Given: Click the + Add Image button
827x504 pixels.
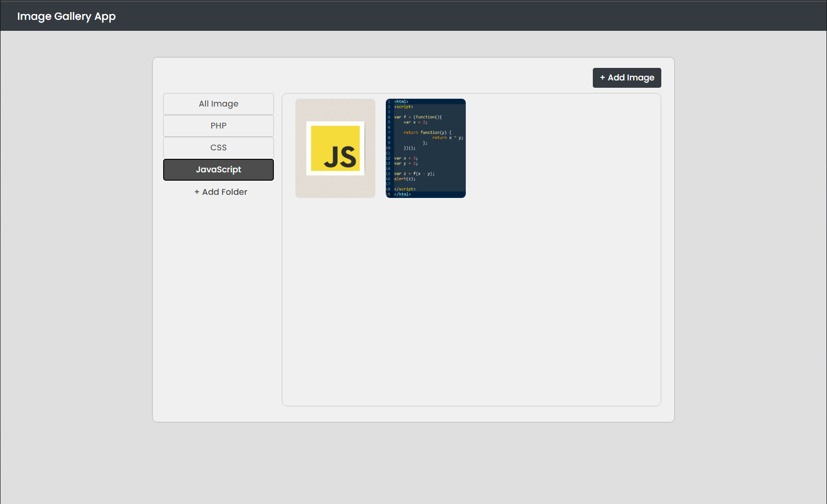Looking at the screenshot, I should click(627, 78).
